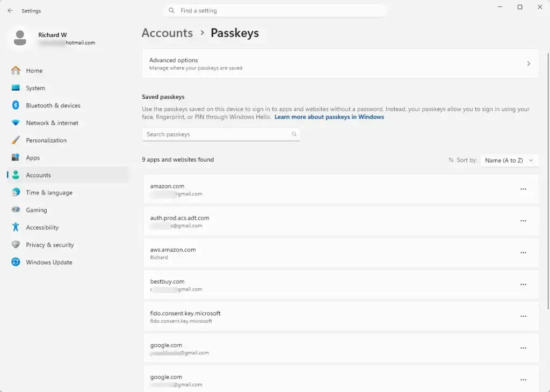Select the bestbuy.com passkey entry

[341, 285]
